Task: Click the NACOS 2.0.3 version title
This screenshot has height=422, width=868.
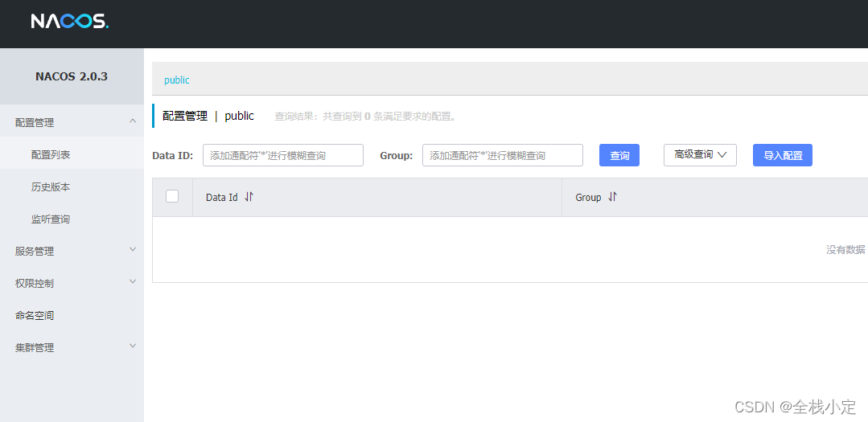Action: [72, 77]
